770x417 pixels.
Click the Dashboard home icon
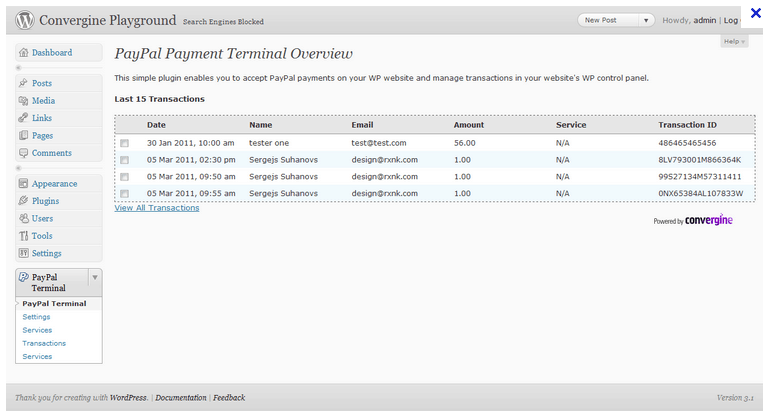point(23,53)
